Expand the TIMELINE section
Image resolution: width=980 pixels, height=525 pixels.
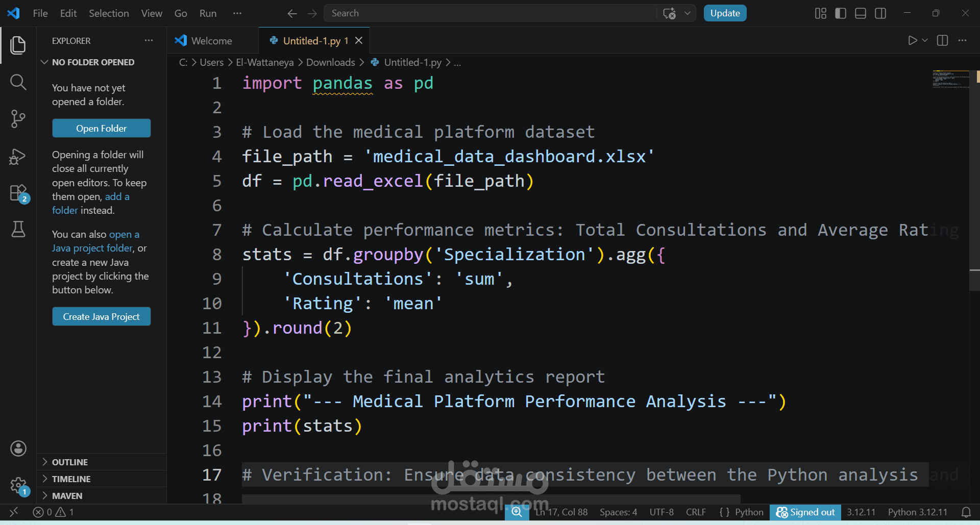[x=101, y=479]
